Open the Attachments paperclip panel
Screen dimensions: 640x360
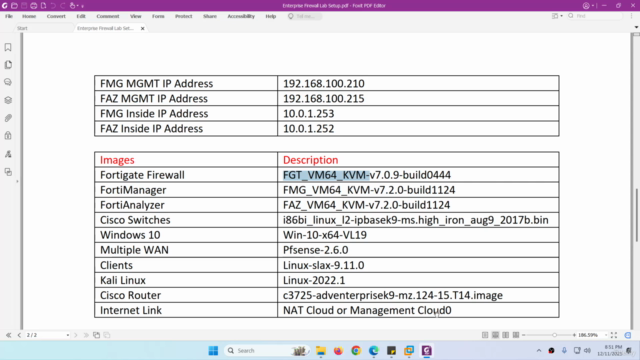[x=8, y=118]
